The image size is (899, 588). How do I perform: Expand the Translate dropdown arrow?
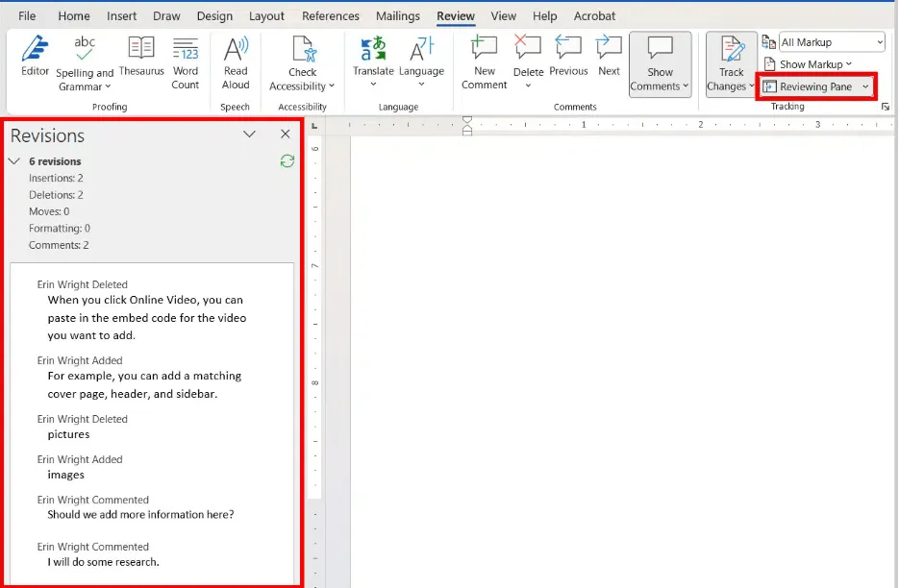coord(373,85)
